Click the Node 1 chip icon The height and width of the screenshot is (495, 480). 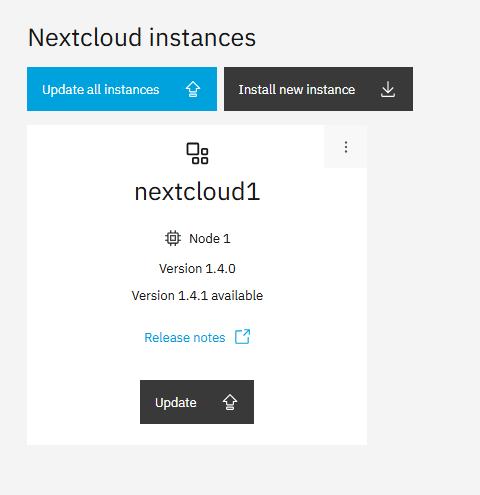173,238
